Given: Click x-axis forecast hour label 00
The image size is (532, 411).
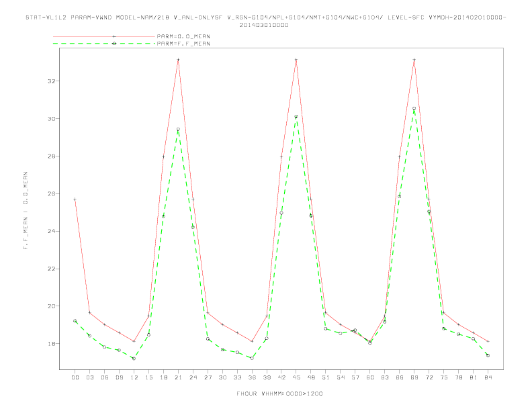Looking at the screenshot, I should [75, 377].
